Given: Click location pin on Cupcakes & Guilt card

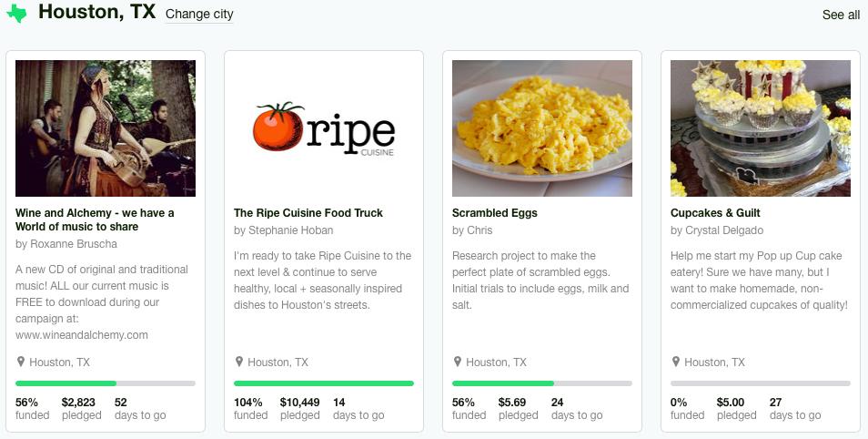Looking at the screenshot, I should [x=675, y=362].
